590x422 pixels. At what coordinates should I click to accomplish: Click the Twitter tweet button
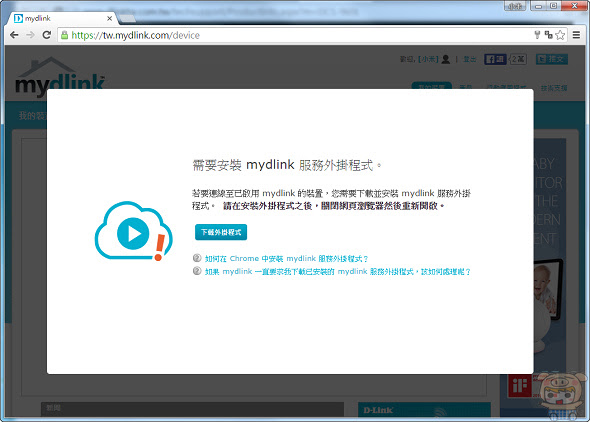552,59
